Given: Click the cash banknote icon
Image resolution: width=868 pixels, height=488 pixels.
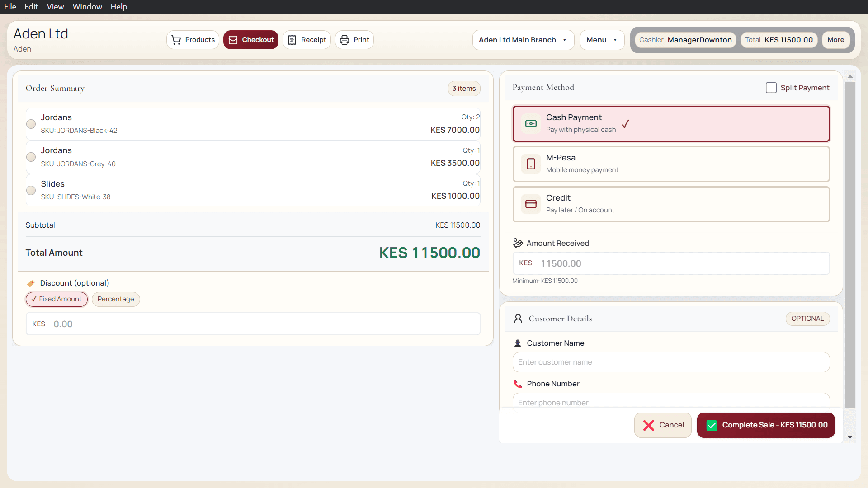Looking at the screenshot, I should pos(531,123).
